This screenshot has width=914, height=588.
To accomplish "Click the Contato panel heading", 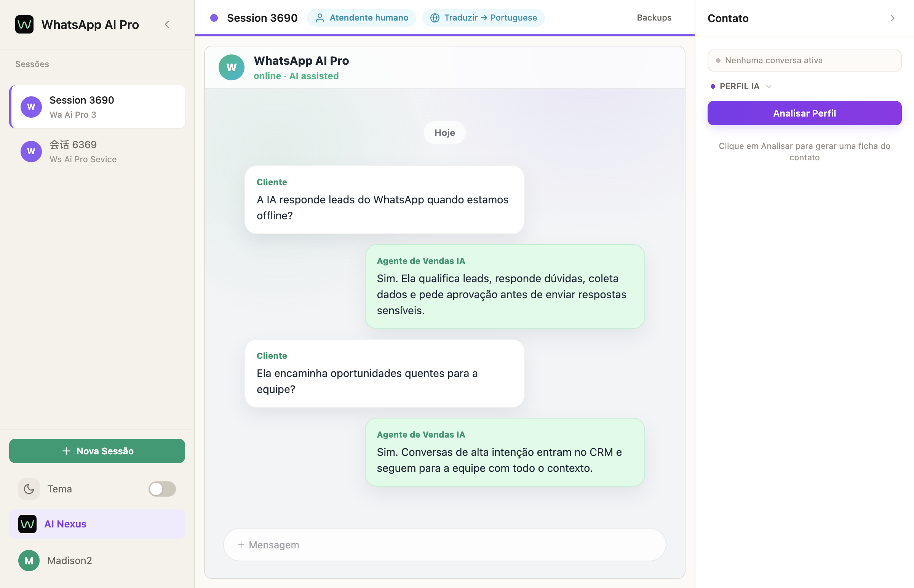I will pos(728,18).
